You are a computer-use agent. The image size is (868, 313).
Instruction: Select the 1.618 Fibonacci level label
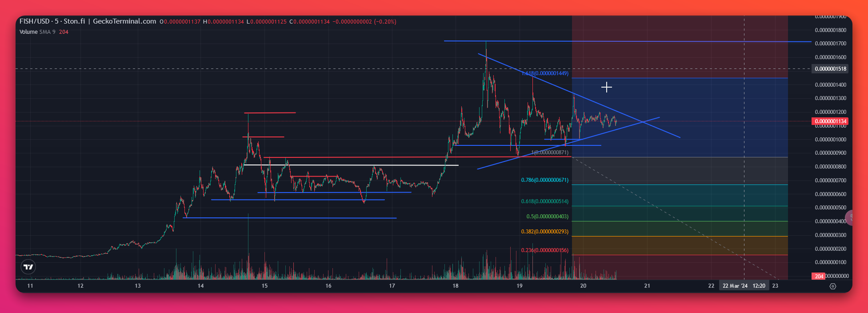point(545,73)
